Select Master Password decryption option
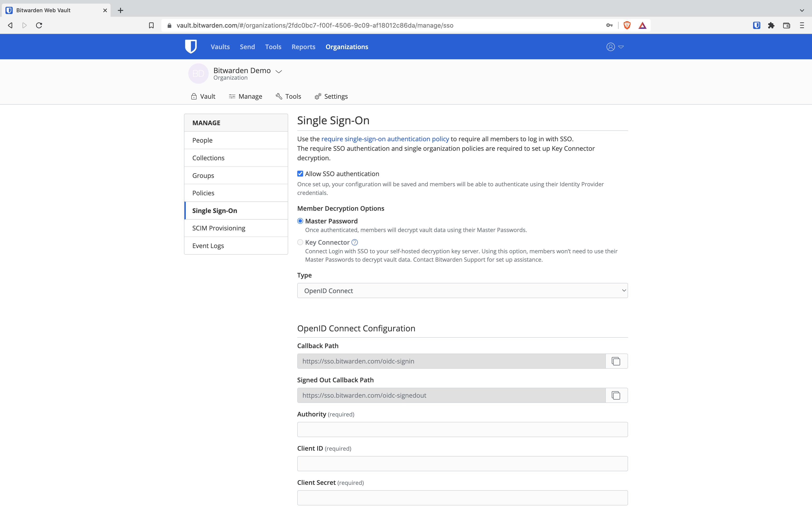 click(x=300, y=221)
